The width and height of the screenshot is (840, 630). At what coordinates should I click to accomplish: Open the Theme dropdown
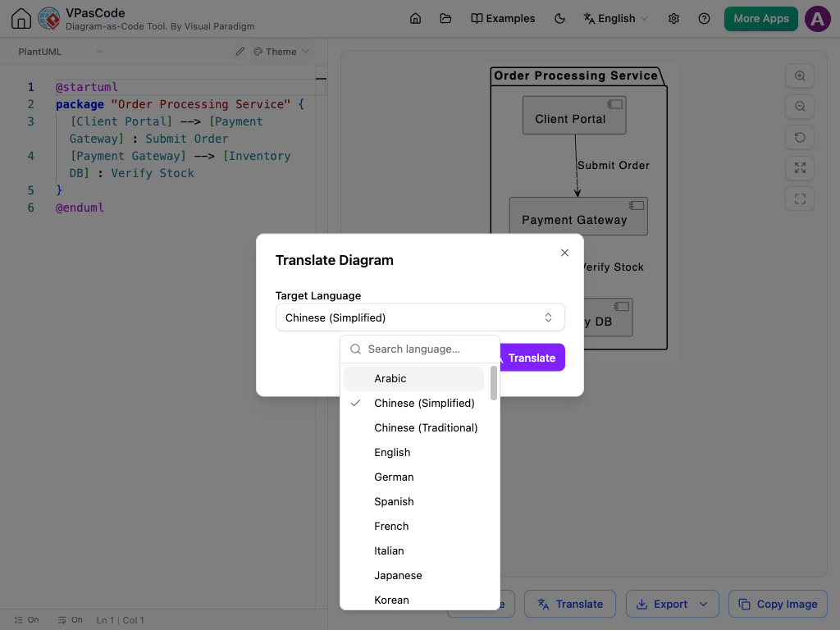click(x=281, y=52)
